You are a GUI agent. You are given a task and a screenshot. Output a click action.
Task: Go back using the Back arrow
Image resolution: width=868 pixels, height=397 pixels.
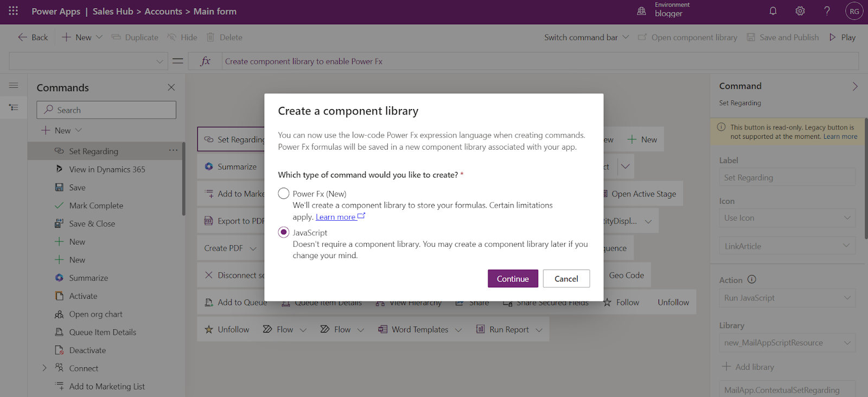[x=33, y=37]
